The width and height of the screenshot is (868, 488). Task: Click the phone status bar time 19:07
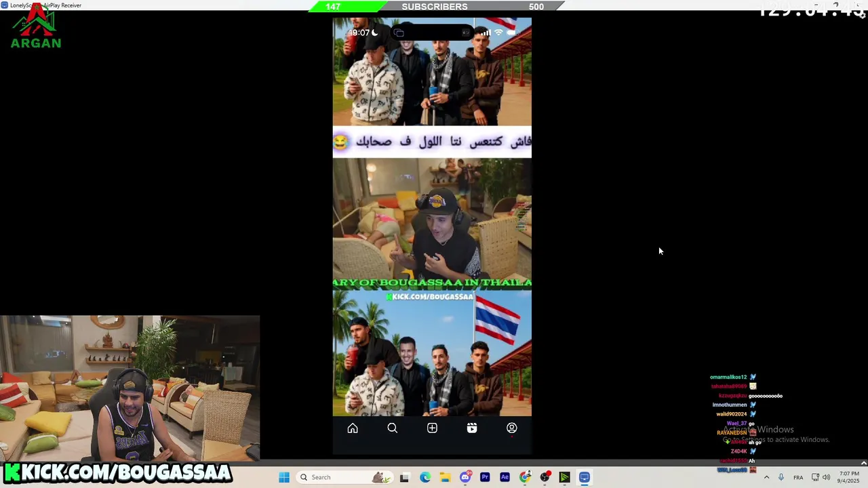coord(359,33)
